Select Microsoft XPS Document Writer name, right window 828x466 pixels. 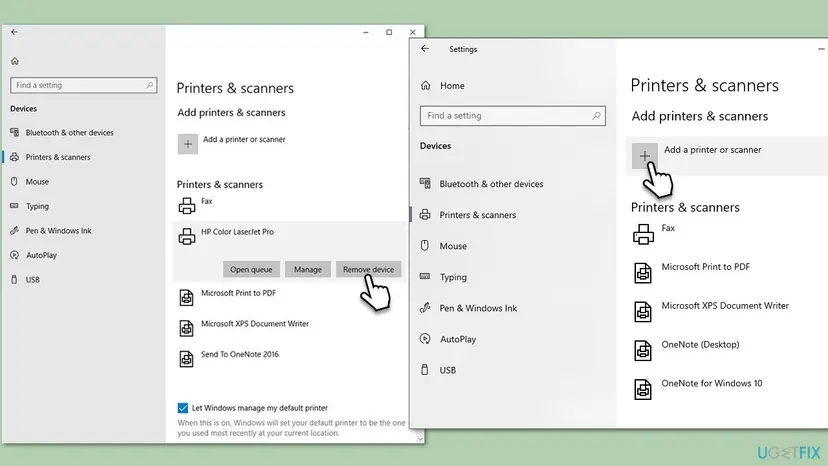725,305
